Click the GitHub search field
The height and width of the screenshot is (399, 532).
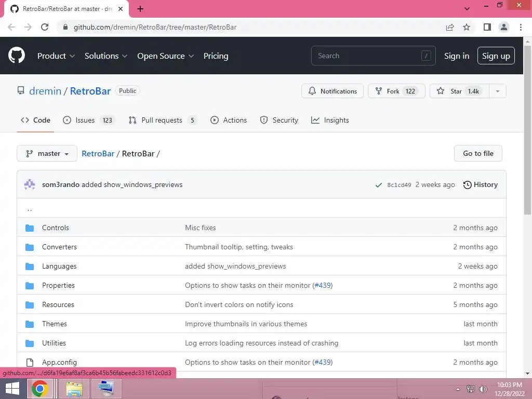[x=373, y=56]
